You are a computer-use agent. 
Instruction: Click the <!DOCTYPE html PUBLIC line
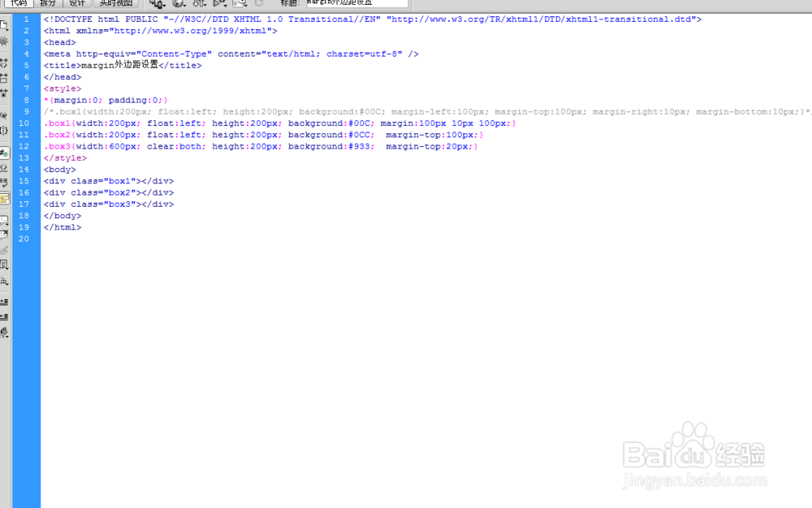(x=373, y=19)
